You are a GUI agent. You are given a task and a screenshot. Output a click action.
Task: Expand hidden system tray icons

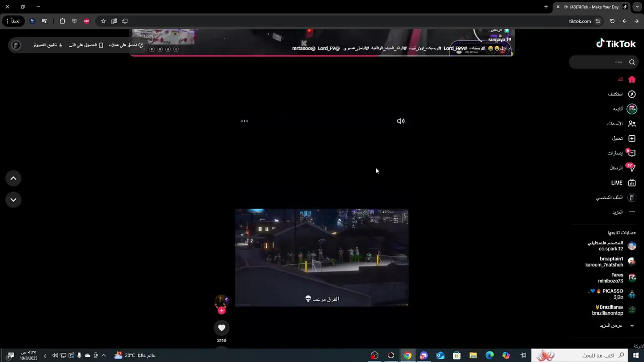click(104, 355)
